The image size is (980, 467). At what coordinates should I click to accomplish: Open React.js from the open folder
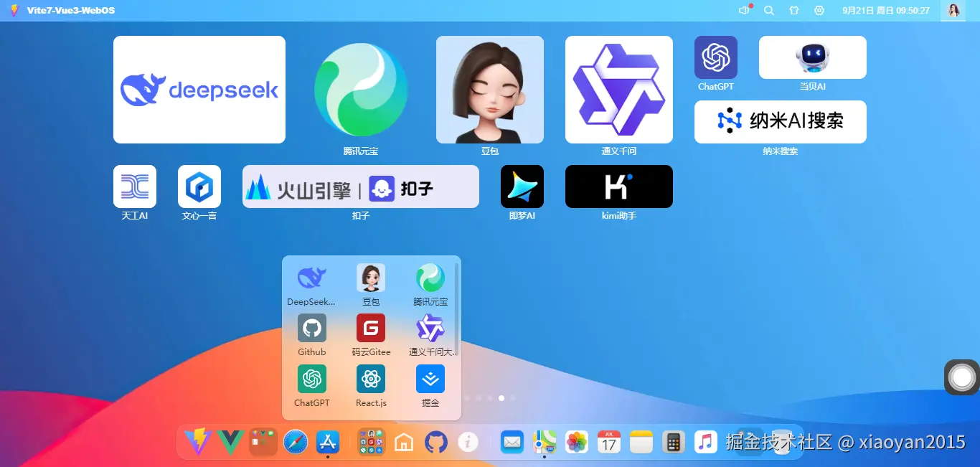coord(371,379)
